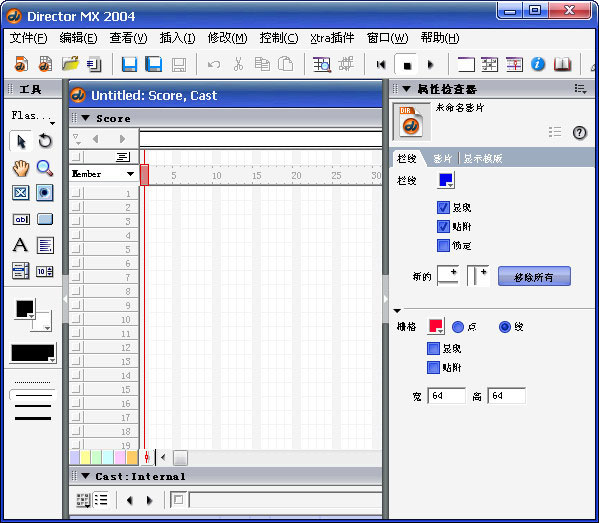Viewport: 599px width, 523px height.
Task: Choose the Hand tool
Action: click(x=21, y=168)
